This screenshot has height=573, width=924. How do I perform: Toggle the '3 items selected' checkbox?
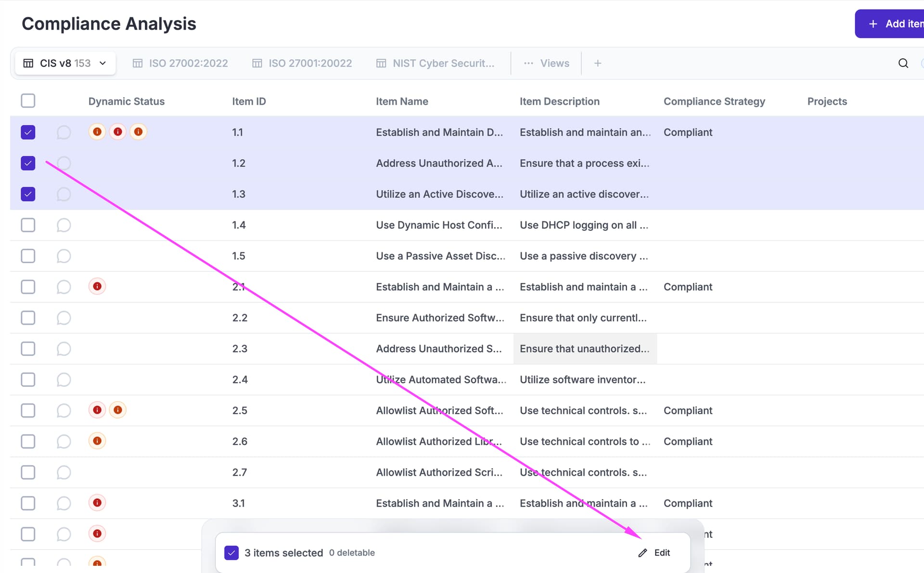coord(231,553)
